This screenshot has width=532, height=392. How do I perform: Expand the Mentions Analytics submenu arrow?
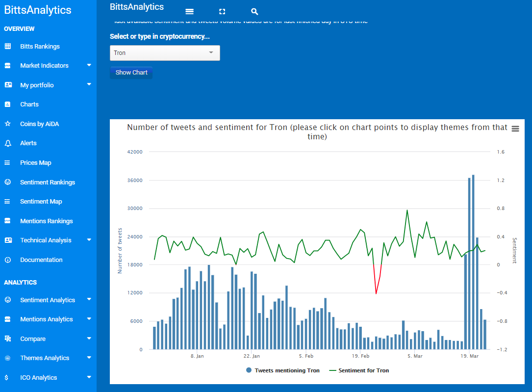(x=89, y=319)
